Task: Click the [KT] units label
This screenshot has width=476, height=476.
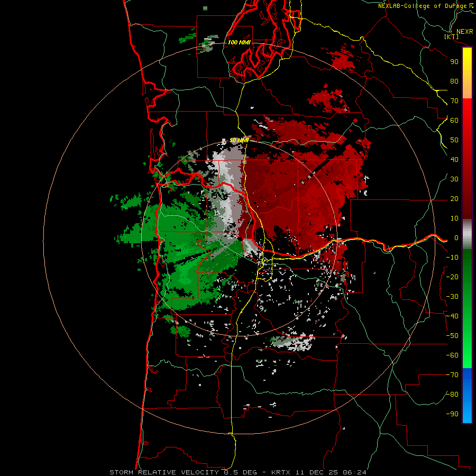Action: (452, 36)
